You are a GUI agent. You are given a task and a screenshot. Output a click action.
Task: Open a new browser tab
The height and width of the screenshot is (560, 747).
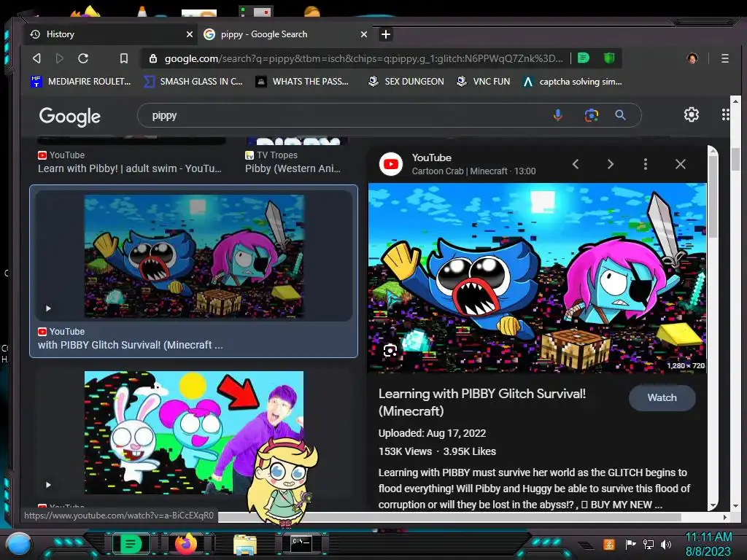386,34
